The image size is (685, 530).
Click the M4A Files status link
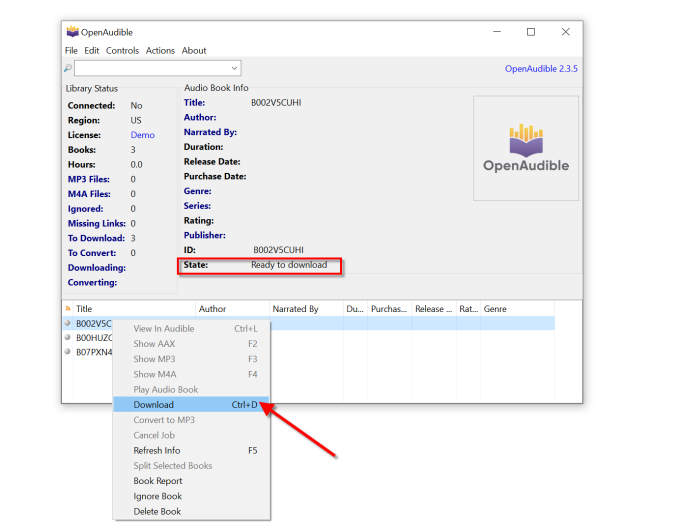point(89,194)
